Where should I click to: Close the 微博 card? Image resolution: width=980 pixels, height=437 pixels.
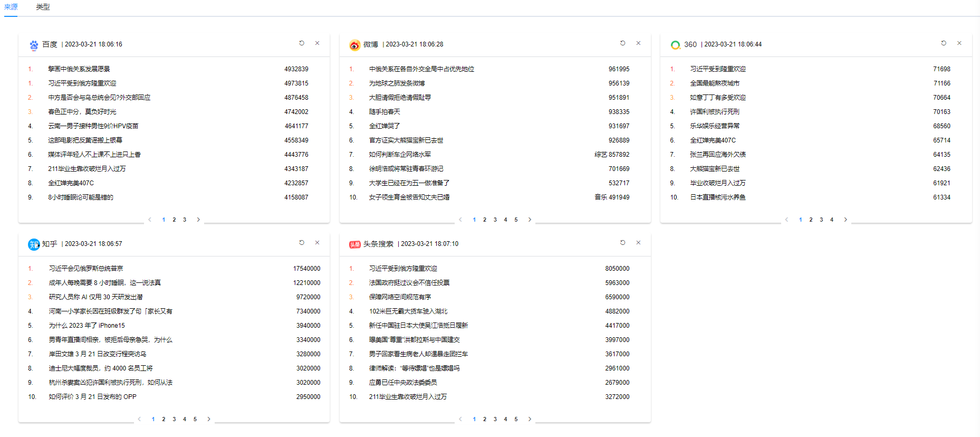pos(638,43)
